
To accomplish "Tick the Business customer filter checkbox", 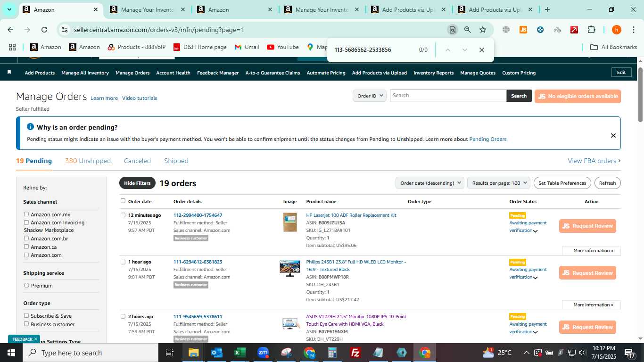I will (26, 324).
